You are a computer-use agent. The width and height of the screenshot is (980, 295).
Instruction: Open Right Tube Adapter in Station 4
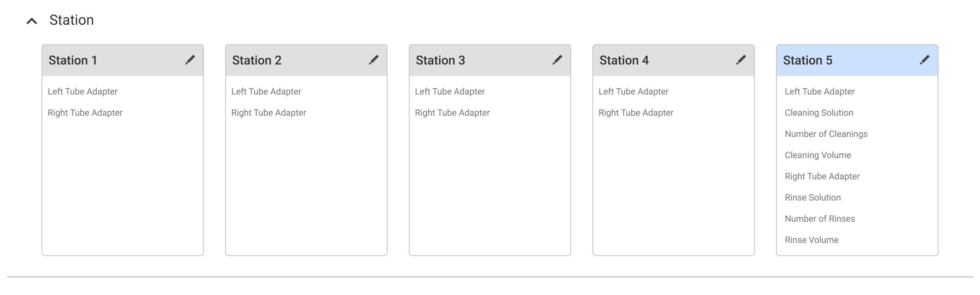[636, 113]
